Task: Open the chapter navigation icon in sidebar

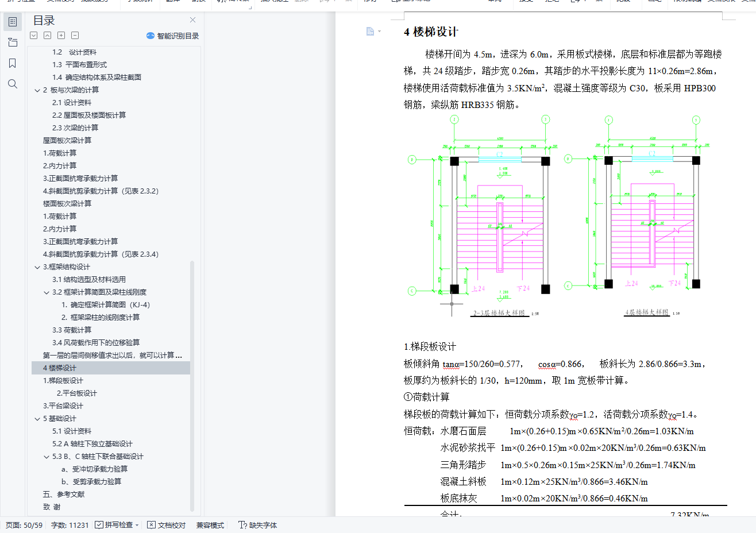Action: pyautogui.click(x=13, y=43)
